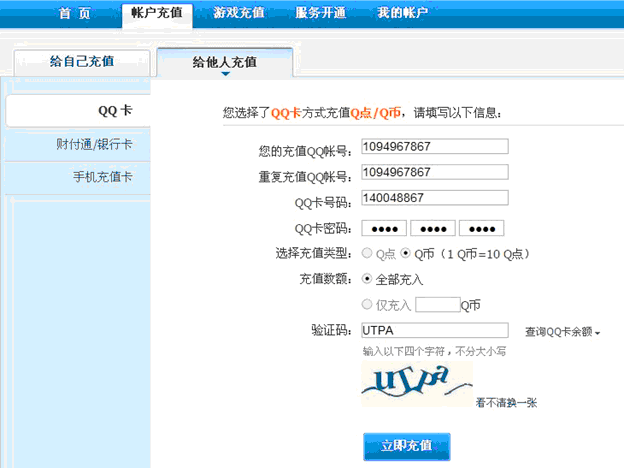Focus the first QQ卡密码 box
Screen dimensions: 624x471
click(384, 228)
